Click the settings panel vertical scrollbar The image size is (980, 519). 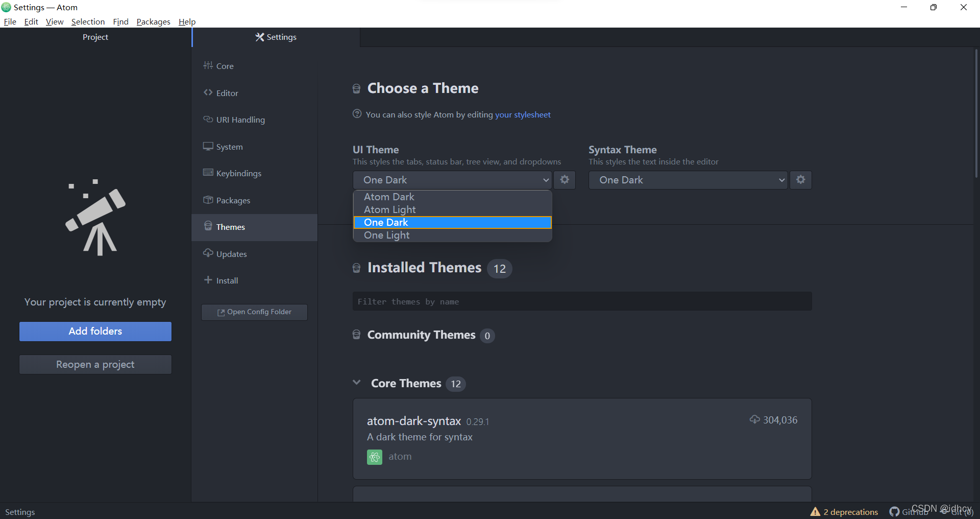click(x=976, y=113)
